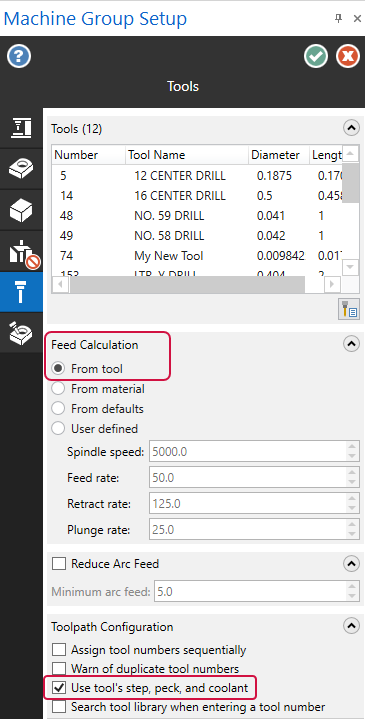Screen dimensions: 365x719
Task: Pin the Machine Group Setup panel
Action: coord(338,19)
